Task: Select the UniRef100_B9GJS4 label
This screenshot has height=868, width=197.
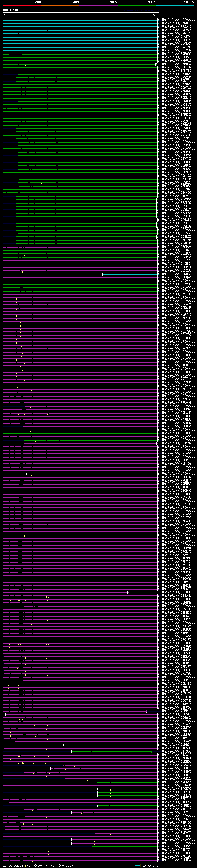Action: (x=177, y=67)
